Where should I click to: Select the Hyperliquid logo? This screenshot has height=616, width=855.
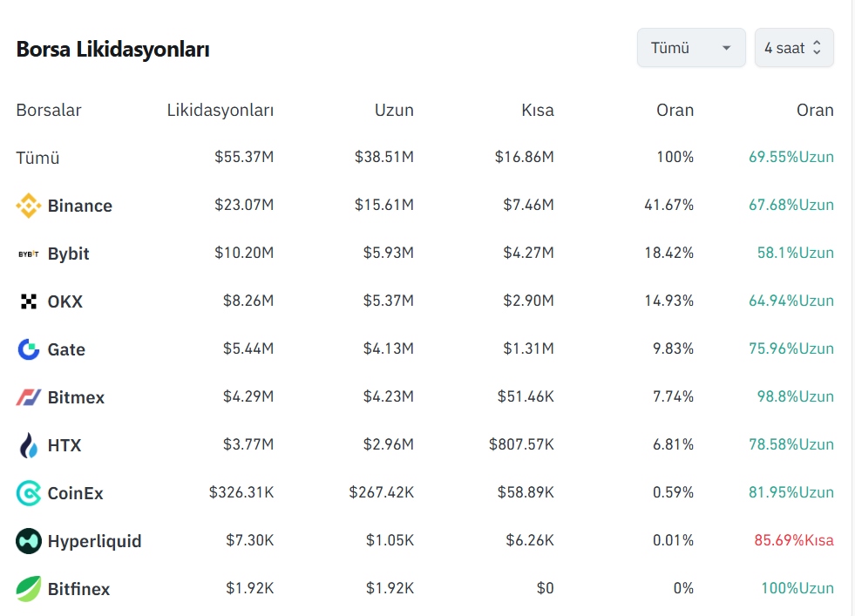26,540
